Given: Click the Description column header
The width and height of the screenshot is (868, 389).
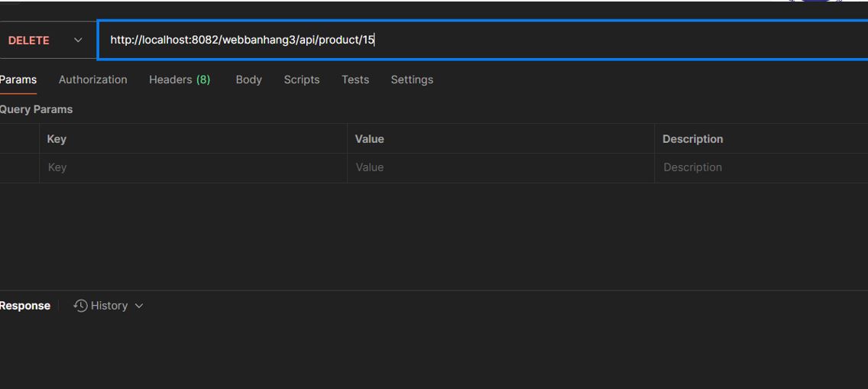Looking at the screenshot, I should point(692,139).
